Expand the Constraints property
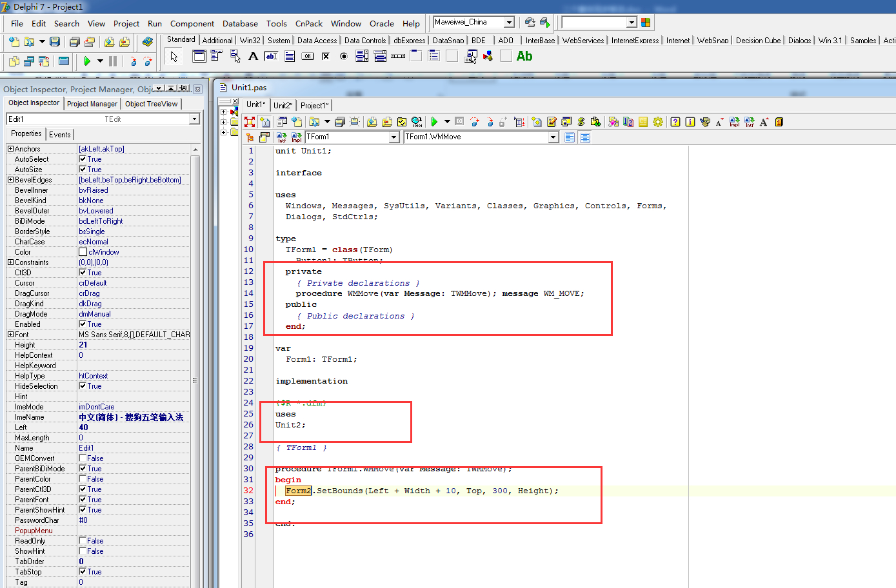The height and width of the screenshot is (588, 896). click(x=10, y=262)
